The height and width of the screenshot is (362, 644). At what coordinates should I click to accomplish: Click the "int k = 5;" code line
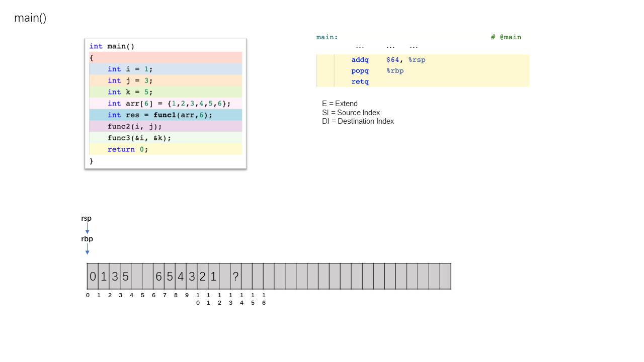pos(166,92)
